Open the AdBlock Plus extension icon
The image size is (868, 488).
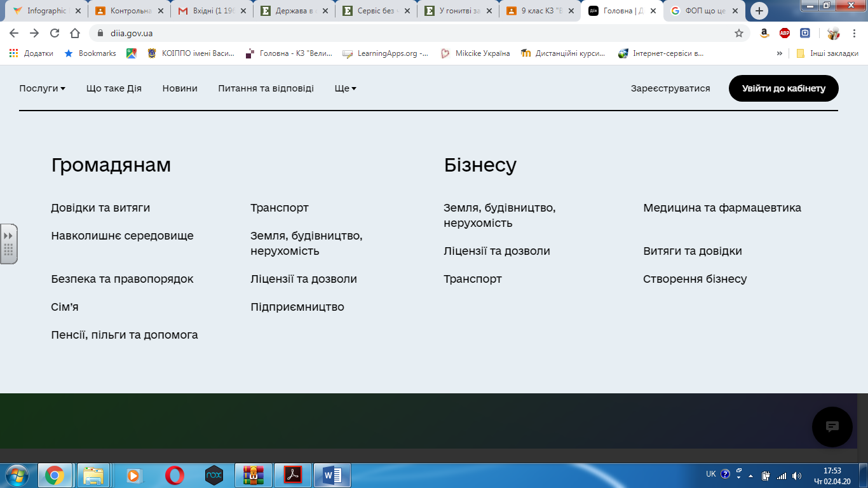785,33
